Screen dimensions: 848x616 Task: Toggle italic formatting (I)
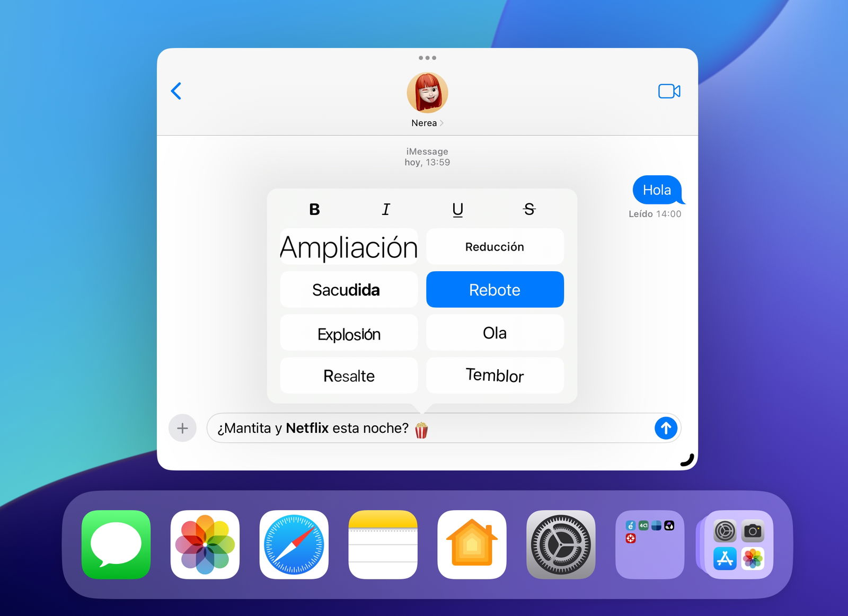click(386, 210)
